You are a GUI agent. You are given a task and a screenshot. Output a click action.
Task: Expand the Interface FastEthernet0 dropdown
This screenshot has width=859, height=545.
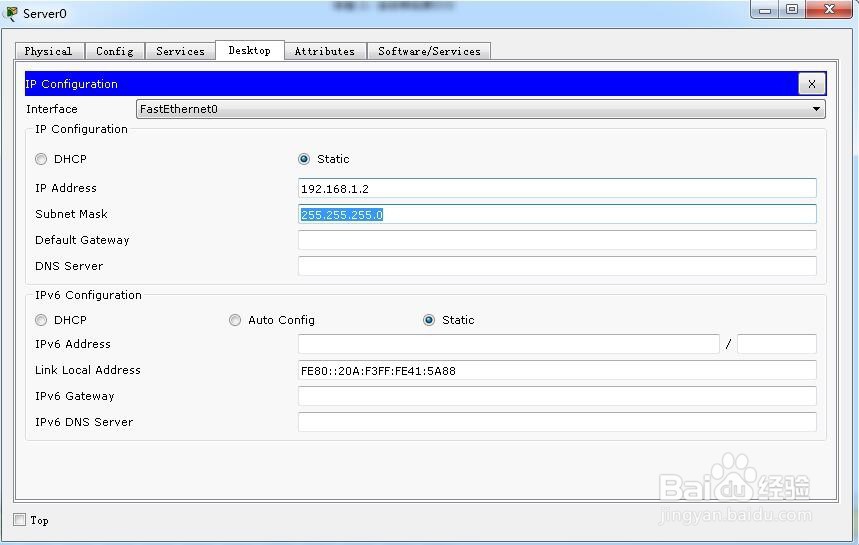tap(480, 109)
